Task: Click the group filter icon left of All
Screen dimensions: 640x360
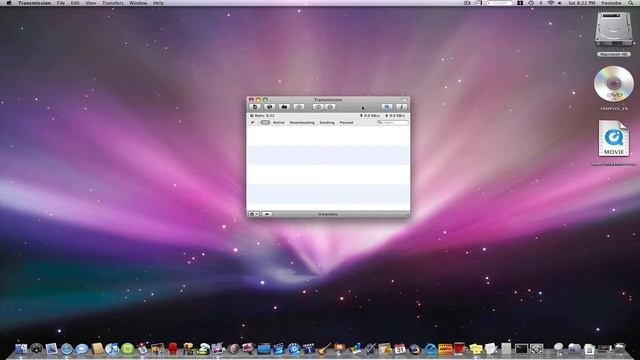Action: pyautogui.click(x=252, y=122)
